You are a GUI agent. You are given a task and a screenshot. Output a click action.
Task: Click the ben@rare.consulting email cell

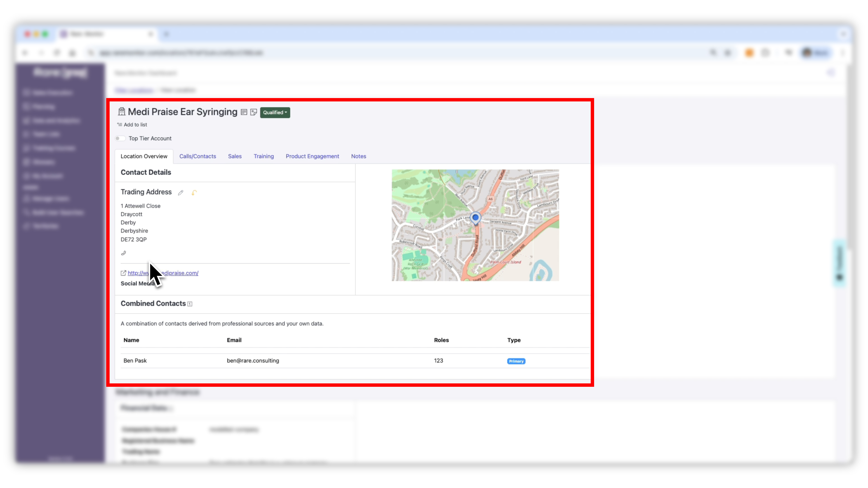point(253,361)
